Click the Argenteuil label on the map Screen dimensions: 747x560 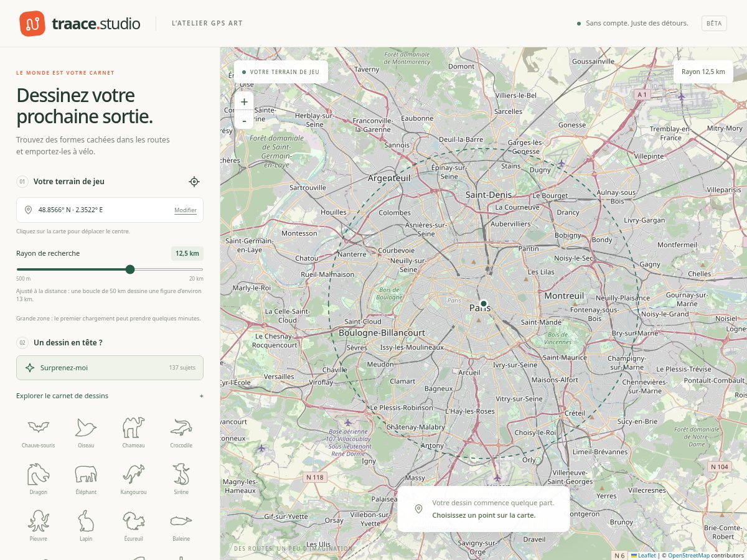click(x=389, y=178)
